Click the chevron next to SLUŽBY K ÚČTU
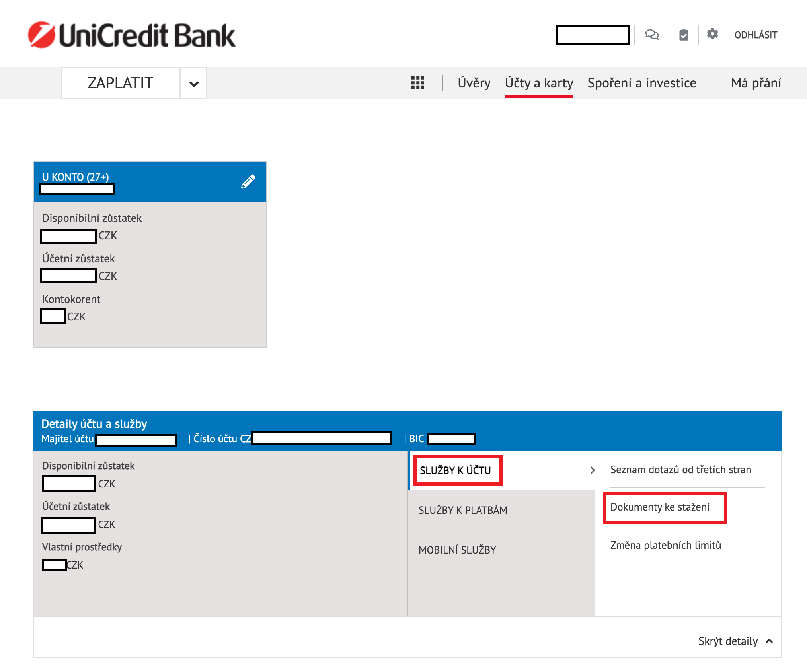 pyautogui.click(x=592, y=470)
